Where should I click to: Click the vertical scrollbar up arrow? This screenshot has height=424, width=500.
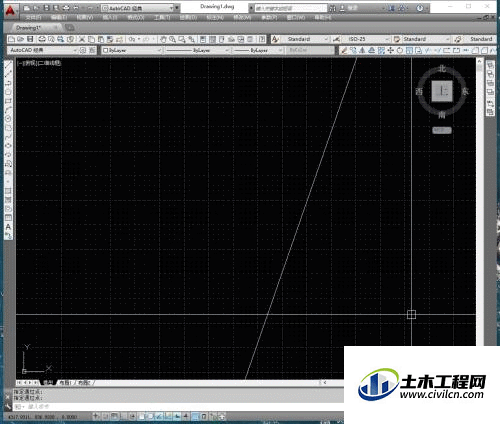click(480, 61)
